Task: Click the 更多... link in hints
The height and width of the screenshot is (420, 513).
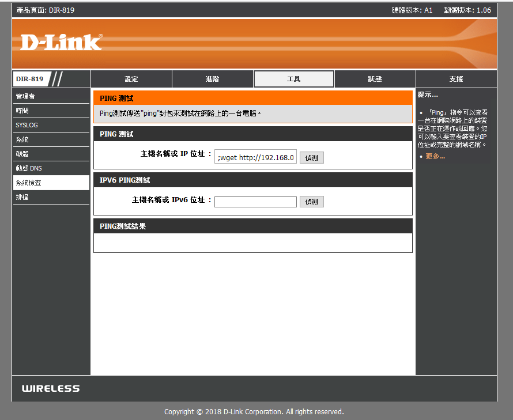Action: point(435,156)
